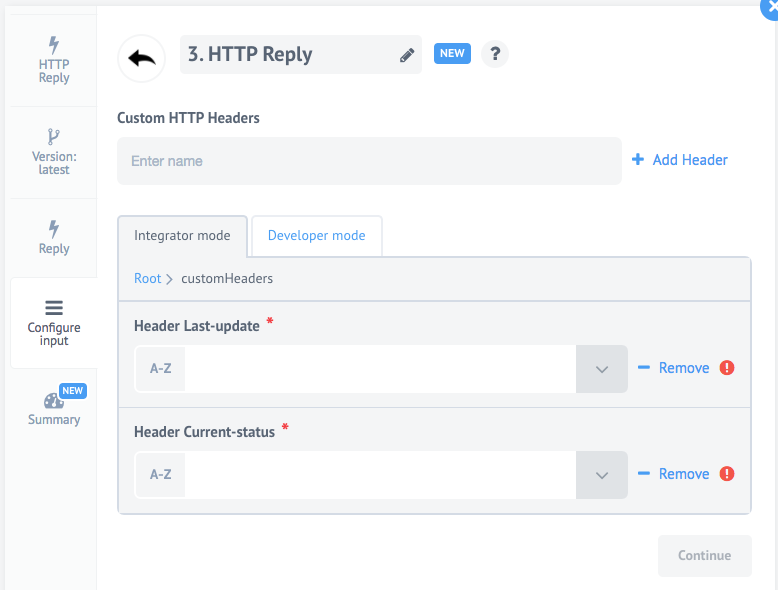The width and height of the screenshot is (778, 590).
Task: Click the NEW badge on Summary
Action: (72, 391)
